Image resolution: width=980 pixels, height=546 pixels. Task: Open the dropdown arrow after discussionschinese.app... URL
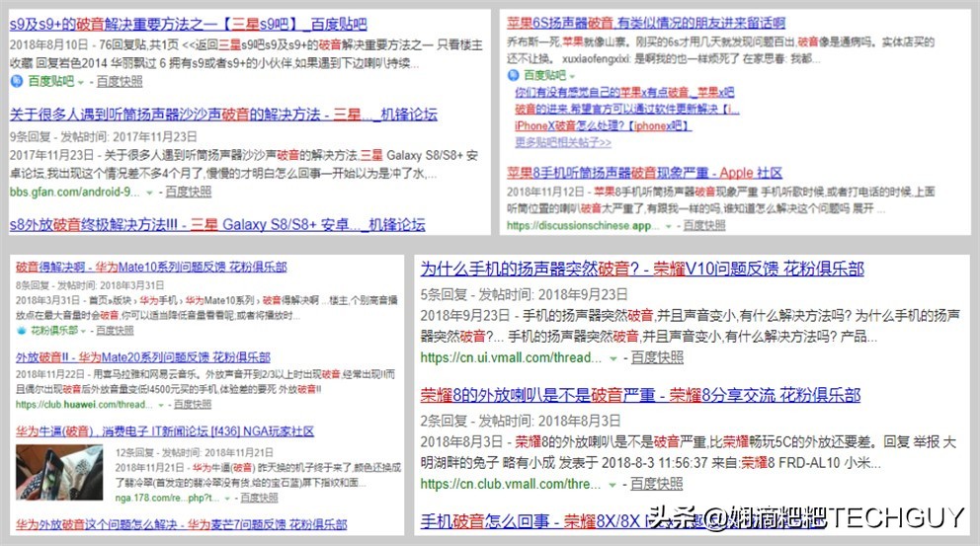click(668, 226)
